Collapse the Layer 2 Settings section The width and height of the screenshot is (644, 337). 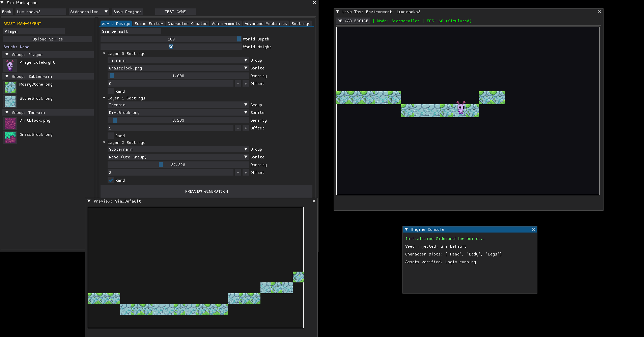104,143
